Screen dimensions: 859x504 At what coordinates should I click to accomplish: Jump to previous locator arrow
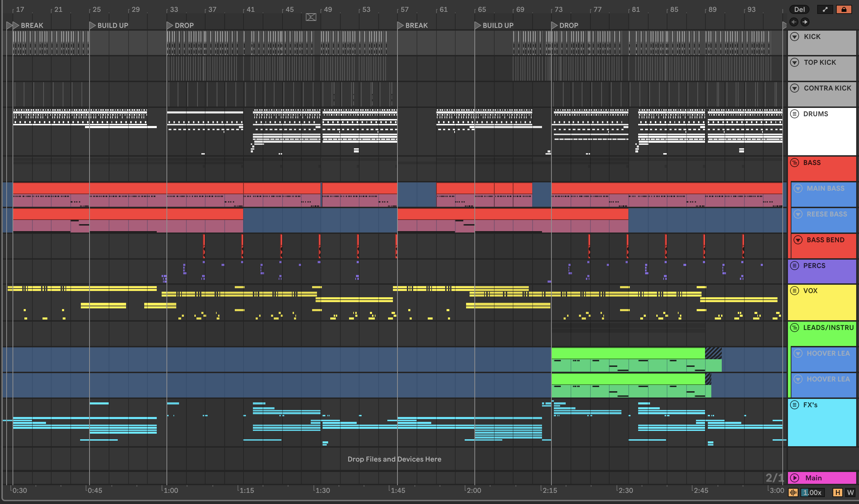coord(794,22)
